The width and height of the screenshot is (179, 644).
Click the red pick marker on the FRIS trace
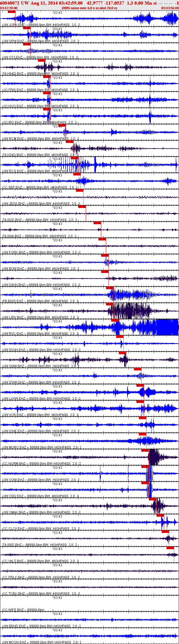click(47, 77)
